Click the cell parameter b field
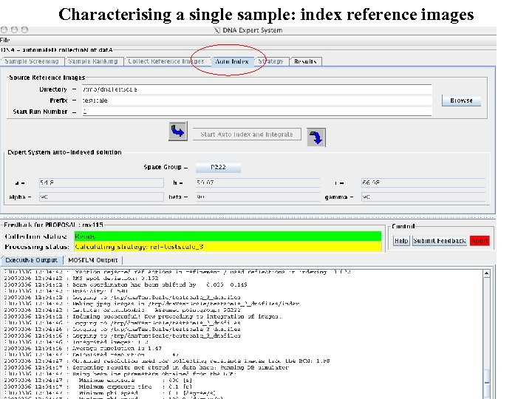The height and width of the screenshot is (399, 532). click(x=258, y=183)
